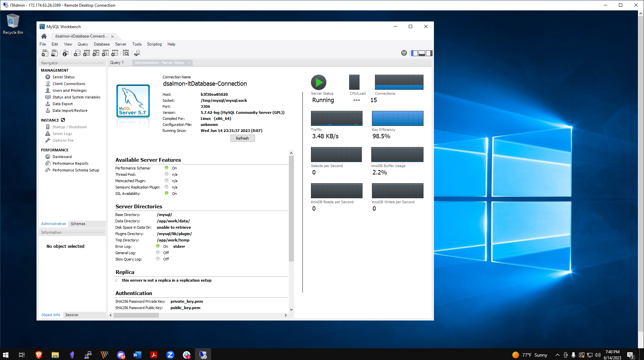The image size is (644, 360).
Task: Create a new function icon
Action: coord(115,53)
